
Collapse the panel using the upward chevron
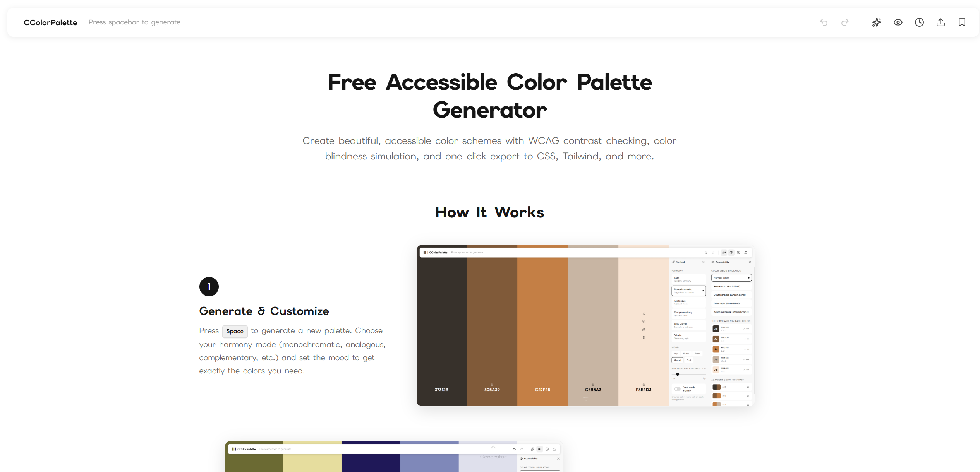pos(493,447)
